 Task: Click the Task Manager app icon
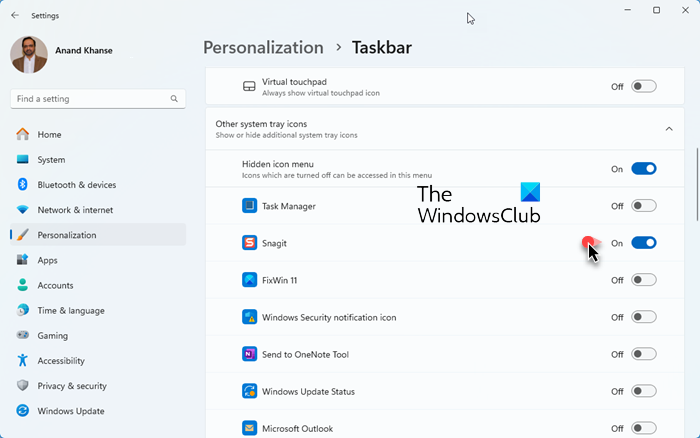[250, 206]
